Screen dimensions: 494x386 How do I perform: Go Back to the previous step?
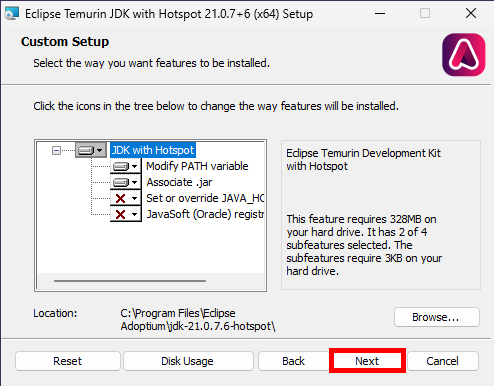pos(293,361)
